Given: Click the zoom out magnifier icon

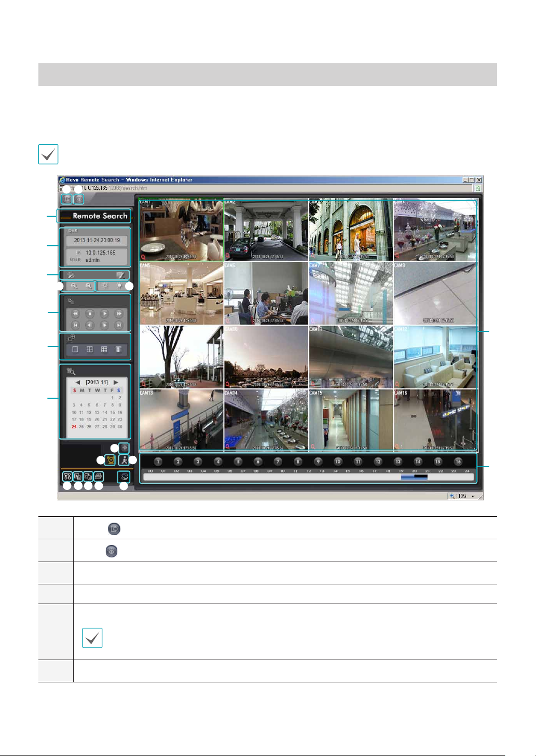Looking at the screenshot, I should pyautogui.click(x=74, y=286).
